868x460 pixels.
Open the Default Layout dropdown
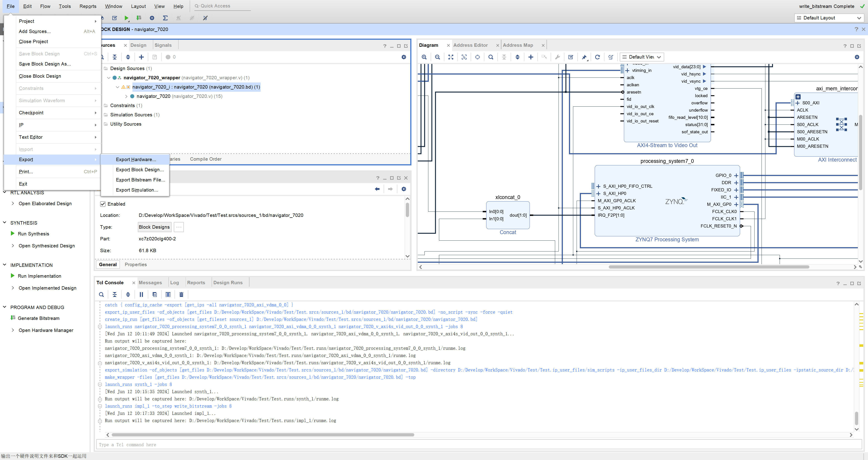point(829,18)
